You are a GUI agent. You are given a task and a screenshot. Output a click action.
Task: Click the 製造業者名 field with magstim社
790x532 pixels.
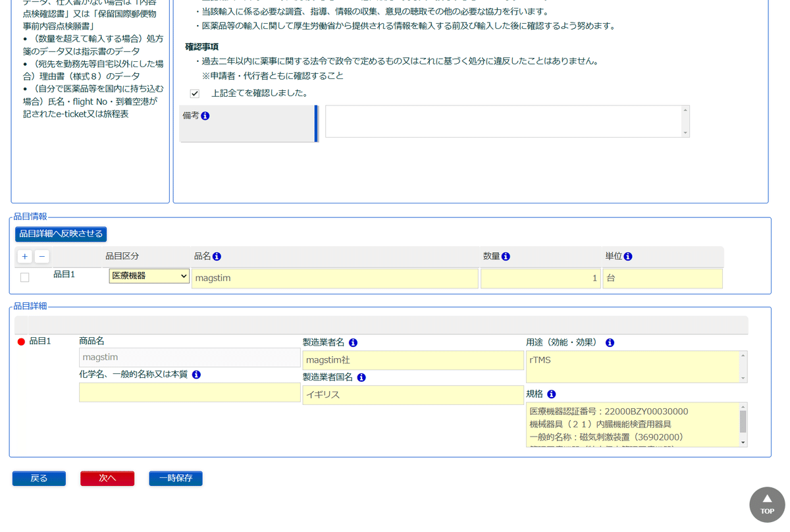pyautogui.click(x=413, y=360)
